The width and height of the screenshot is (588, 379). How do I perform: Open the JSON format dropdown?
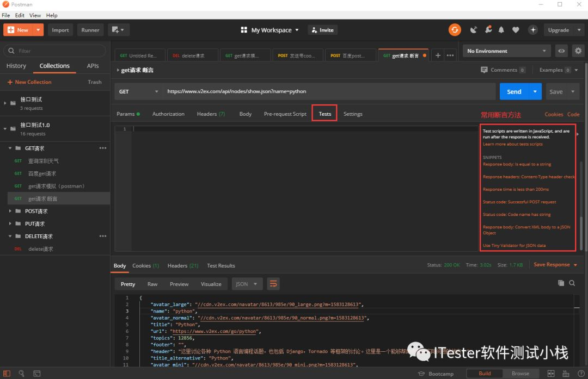247,284
